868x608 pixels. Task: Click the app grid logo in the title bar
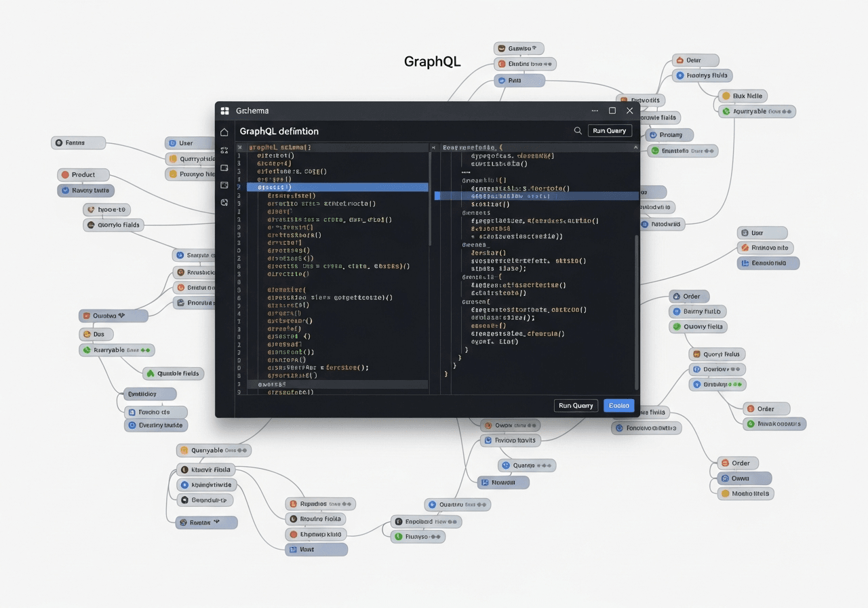click(224, 110)
